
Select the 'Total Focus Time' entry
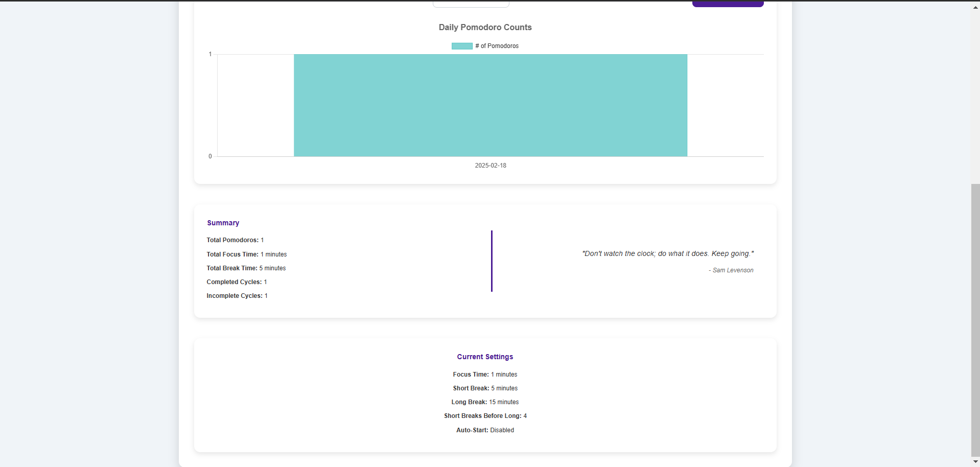[246, 254]
